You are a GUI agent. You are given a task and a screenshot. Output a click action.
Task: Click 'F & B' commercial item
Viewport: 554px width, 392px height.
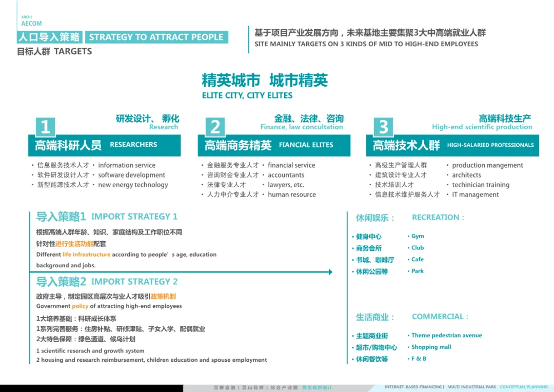(419, 359)
